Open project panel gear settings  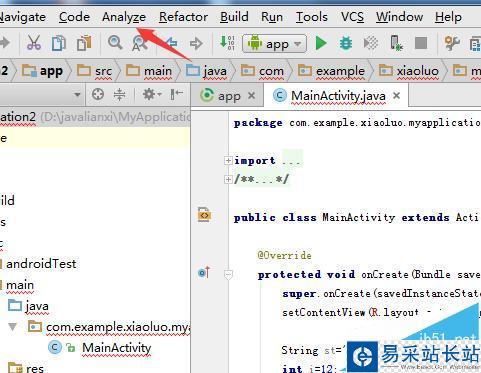point(152,95)
